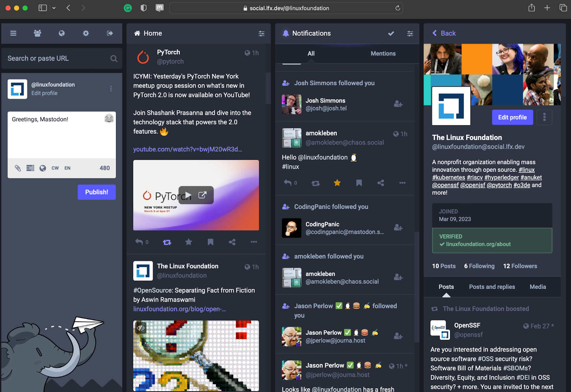Toggle CW content warning in composer
Screen dimensions: 571x392
pos(55,168)
